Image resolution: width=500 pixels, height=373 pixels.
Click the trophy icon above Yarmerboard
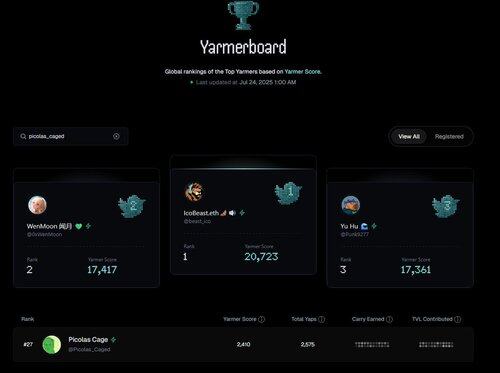pyautogui.click(x=243, y=15)
